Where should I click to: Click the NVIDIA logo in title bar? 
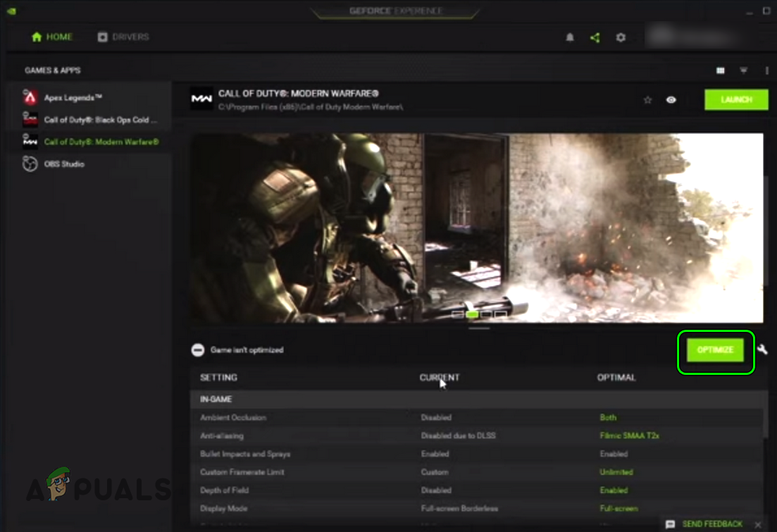[x=11, y=11]
